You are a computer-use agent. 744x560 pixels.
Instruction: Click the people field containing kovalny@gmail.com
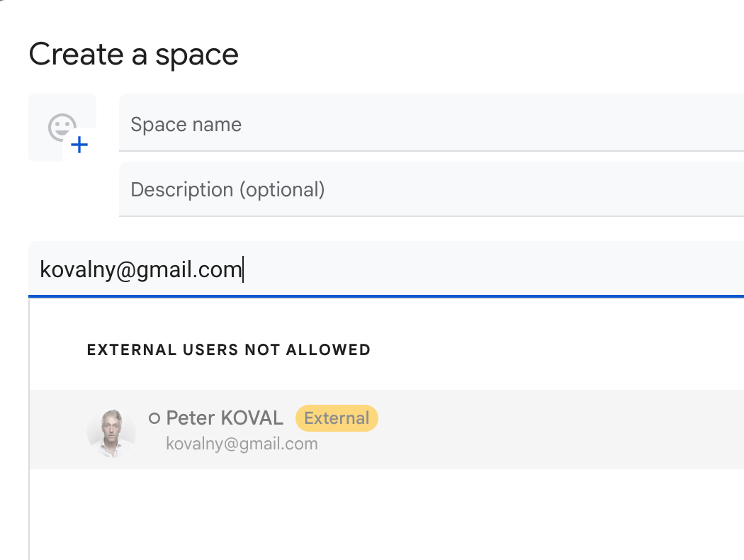[x=425, y=270]
